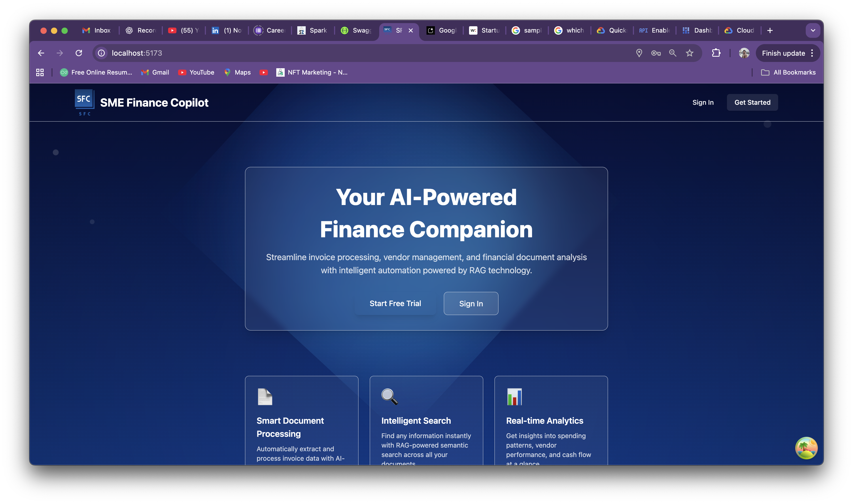Switch to the Caree tab

[x=269, y=30]
